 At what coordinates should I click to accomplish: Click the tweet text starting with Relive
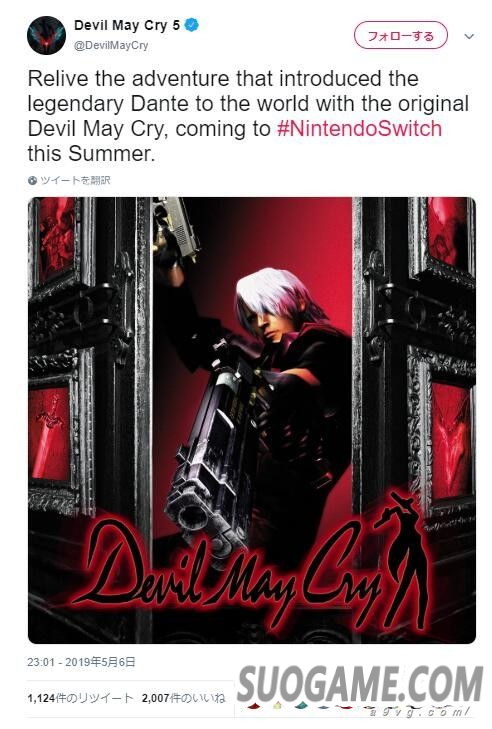pyautogui.click(x=248, y=116)
